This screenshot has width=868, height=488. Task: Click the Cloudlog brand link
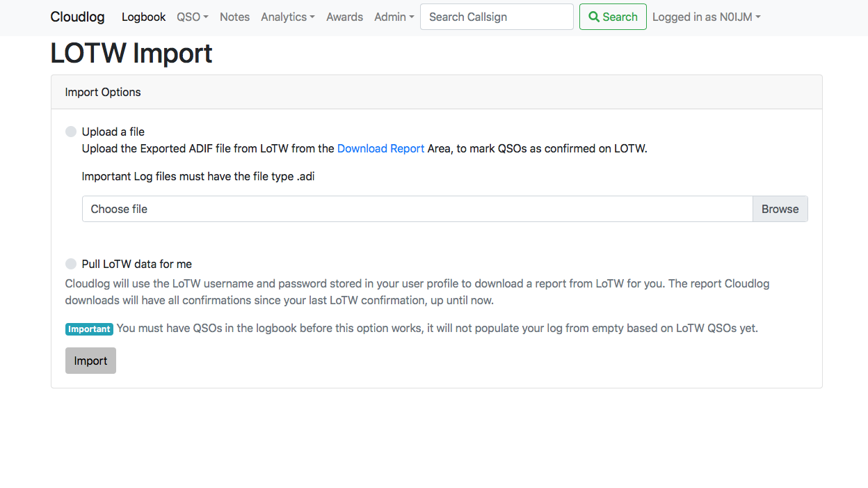[x=77, y=17]
